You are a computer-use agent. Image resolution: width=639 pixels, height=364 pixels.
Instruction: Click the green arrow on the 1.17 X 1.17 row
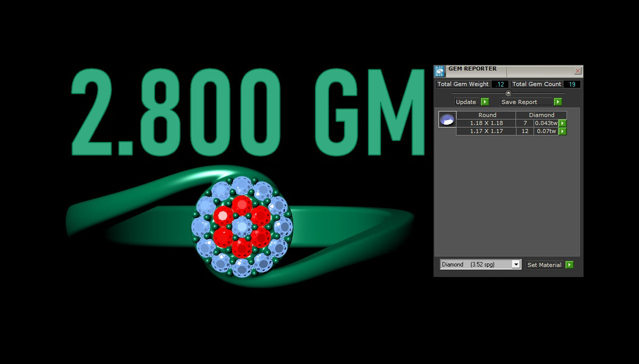coord(562,131)
